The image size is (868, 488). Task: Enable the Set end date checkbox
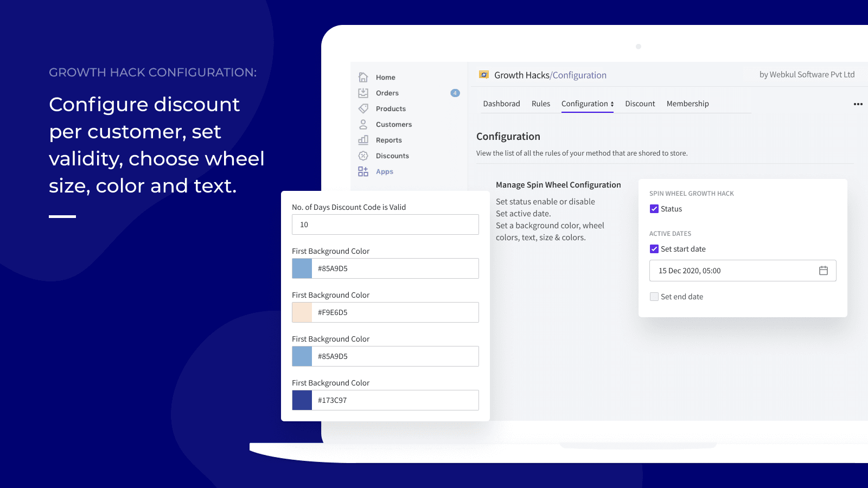click(x=654, y=297)
